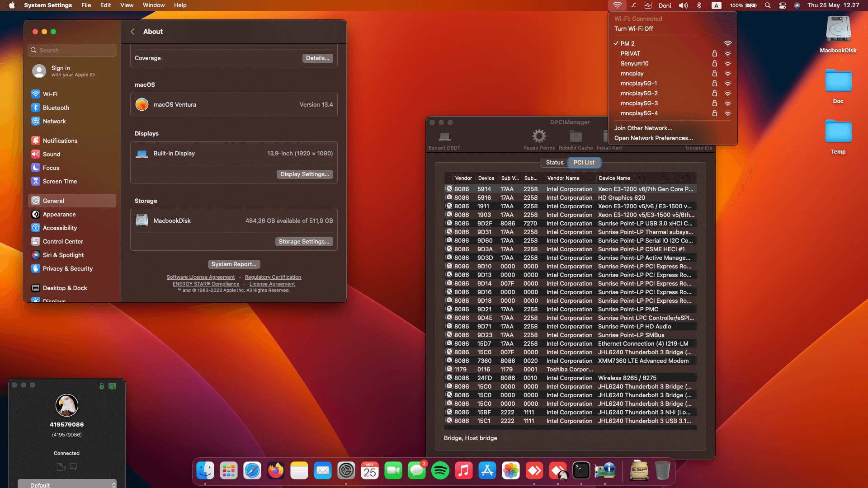
Task: Open Bluetooth settings from the sidebar
Action: click(56, 108)
